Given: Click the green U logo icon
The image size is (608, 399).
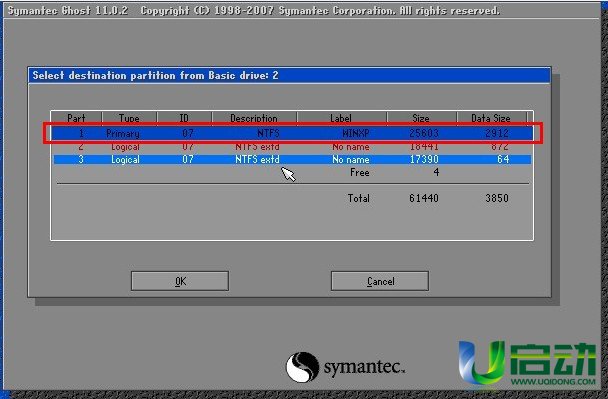Looking at the screenshot, I should click(482, 363).
